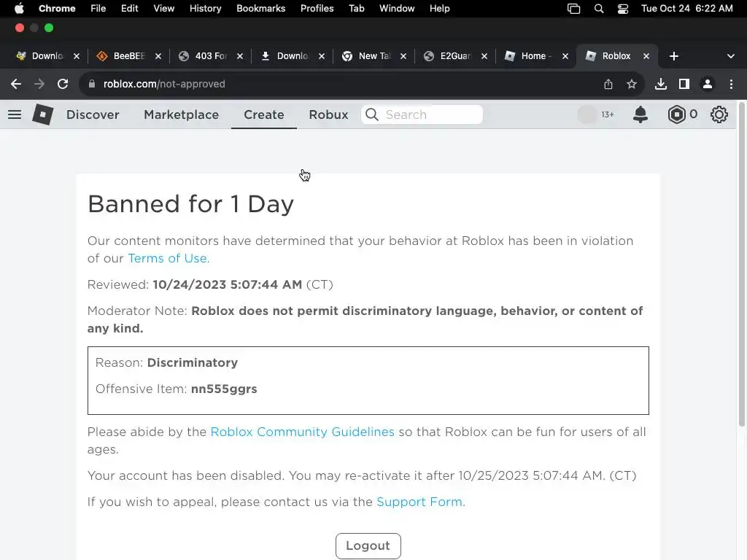Open Robux in Roblox navigation
This screenshot has height=560, width=747.
[x=328, y=114]
